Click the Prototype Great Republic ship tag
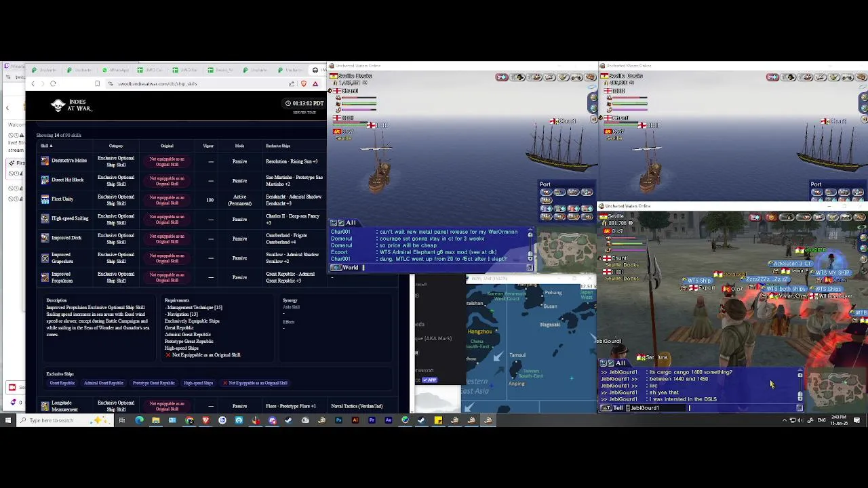This screenshot has height=488, width=868. [154, 383]
